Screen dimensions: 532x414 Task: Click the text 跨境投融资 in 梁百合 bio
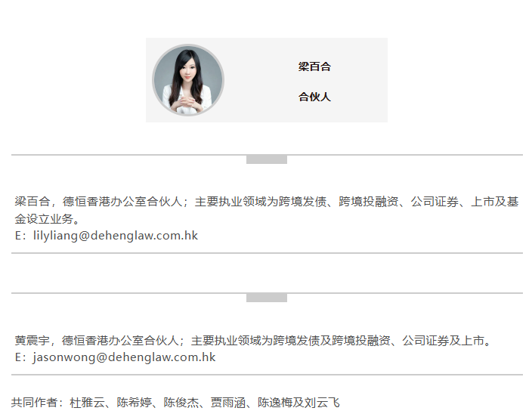pos(369,202)
